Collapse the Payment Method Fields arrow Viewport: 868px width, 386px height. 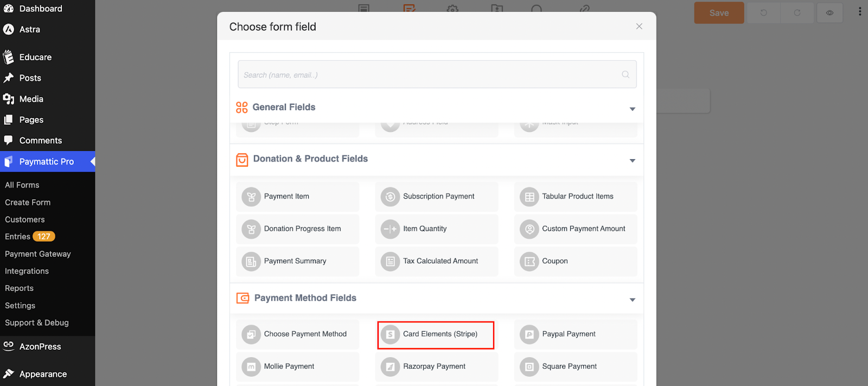pyautogui.click(x=633, y=300)
